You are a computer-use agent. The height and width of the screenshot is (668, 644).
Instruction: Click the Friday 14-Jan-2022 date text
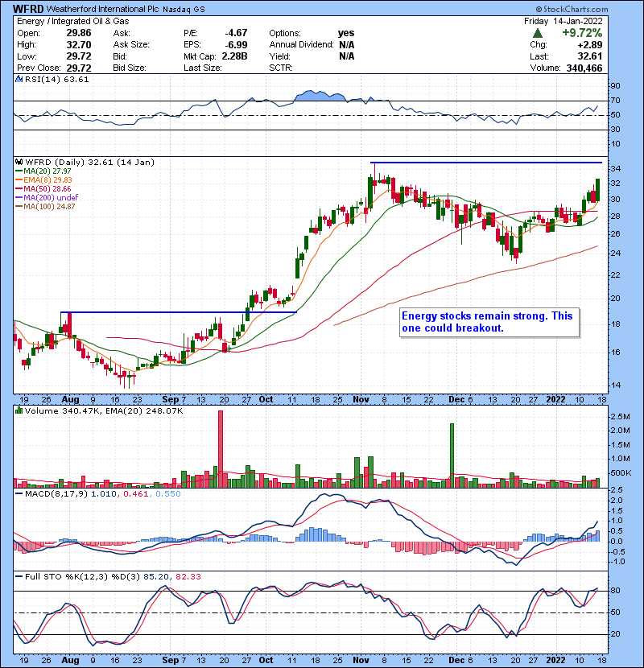pyautogui.click(x=563, y=21)
